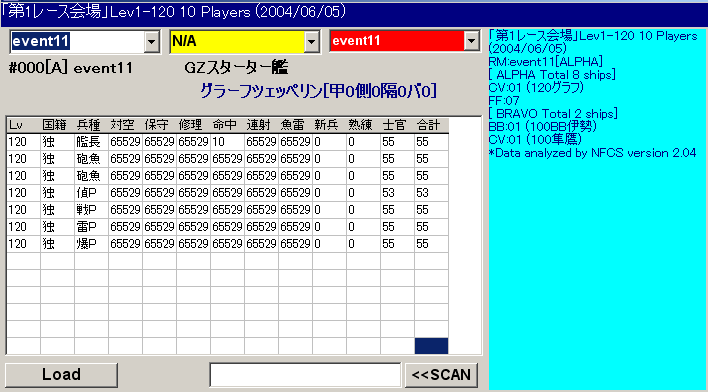Open the yellow N/A dropdown arrow
This screenshot has width=708, height=392.
311,42
